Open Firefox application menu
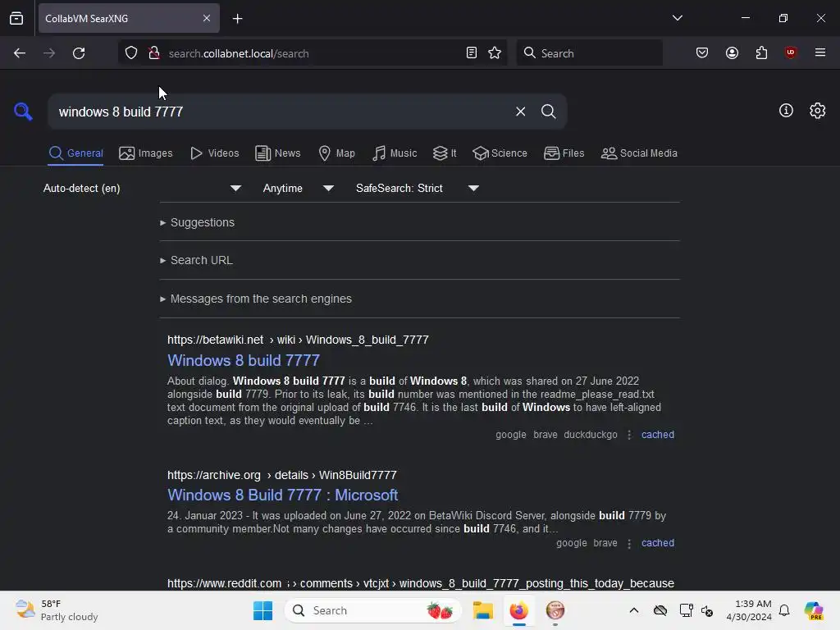 pos(819,52)
